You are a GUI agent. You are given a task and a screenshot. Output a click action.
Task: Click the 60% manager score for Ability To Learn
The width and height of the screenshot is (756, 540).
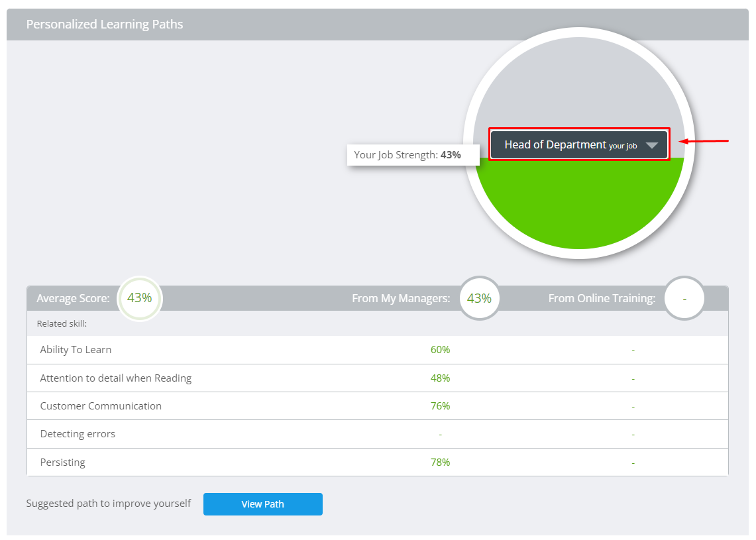coord(440,350)
